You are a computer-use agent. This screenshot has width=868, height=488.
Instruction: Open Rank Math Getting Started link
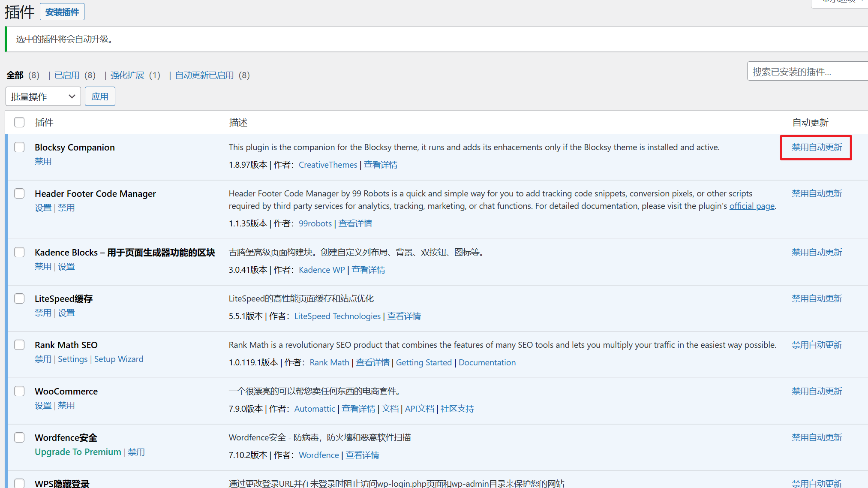tap(424, 362)
